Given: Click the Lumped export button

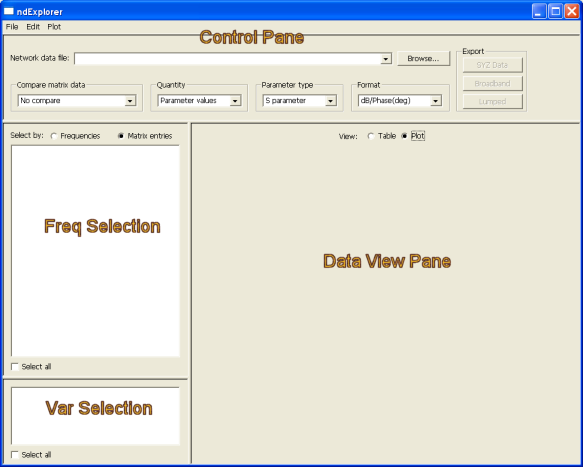Looking at the screenshot, I should pyautogui.click(x=493, y=102).
